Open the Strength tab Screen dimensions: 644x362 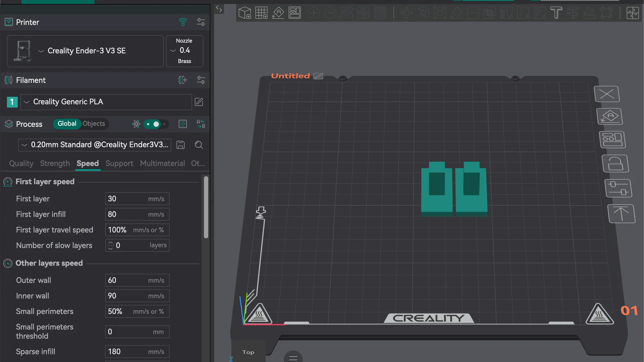pos(55,163)
